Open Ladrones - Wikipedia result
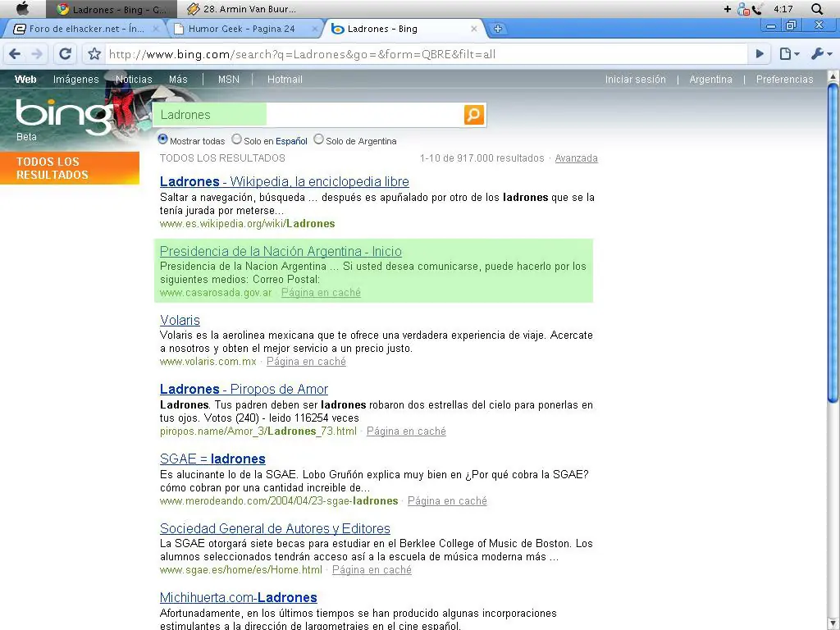The image size is (840, 630). 284,181
